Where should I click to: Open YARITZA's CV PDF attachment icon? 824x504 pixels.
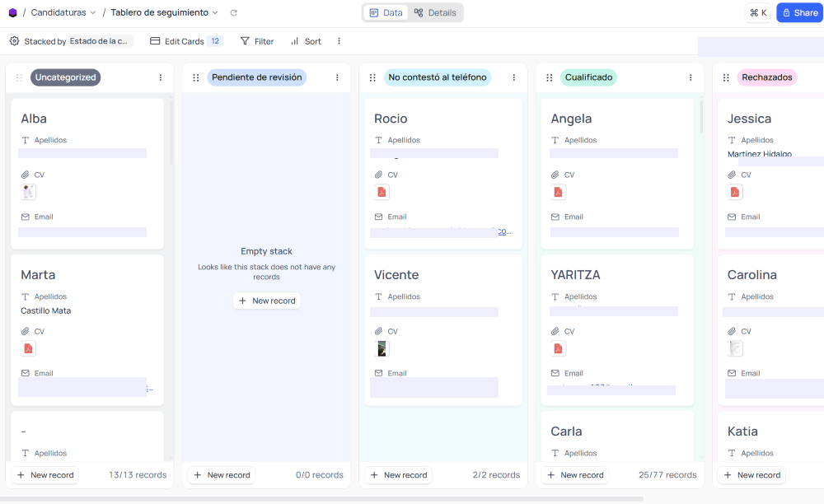coord(558,348)
